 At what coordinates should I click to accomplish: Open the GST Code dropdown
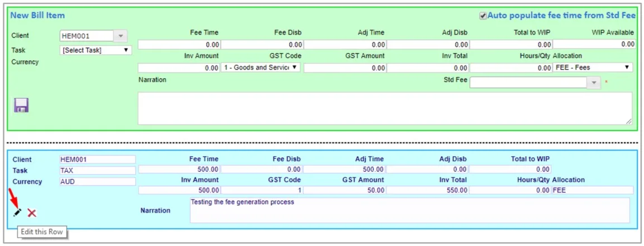coord(260,67)
